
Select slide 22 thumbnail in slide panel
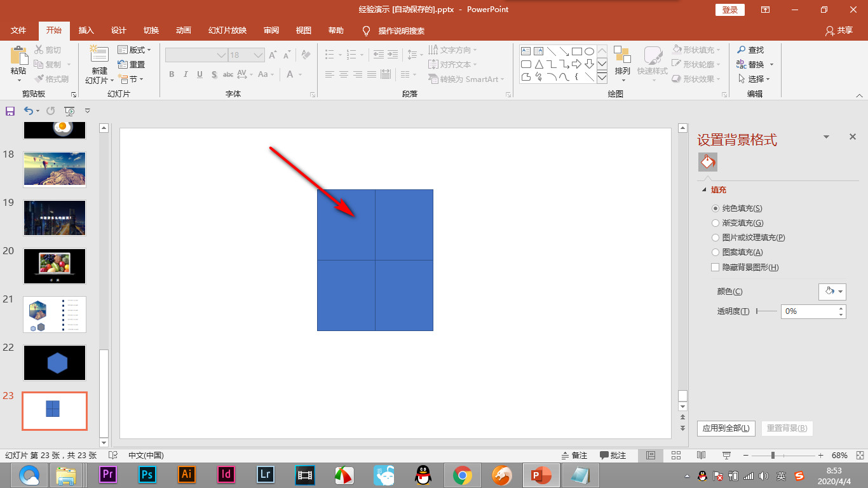coord(54,363)
